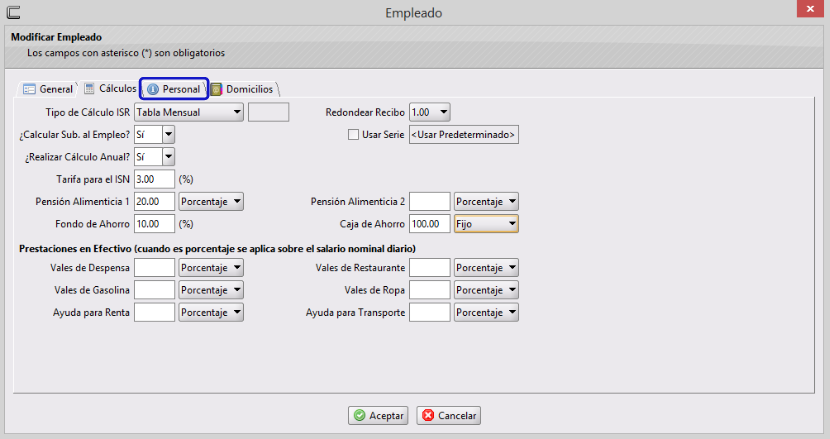The image size is (830, 439).
Task: Click the Domicilios tab book icon
Action: pyautogui.click(x=216, y=89)
